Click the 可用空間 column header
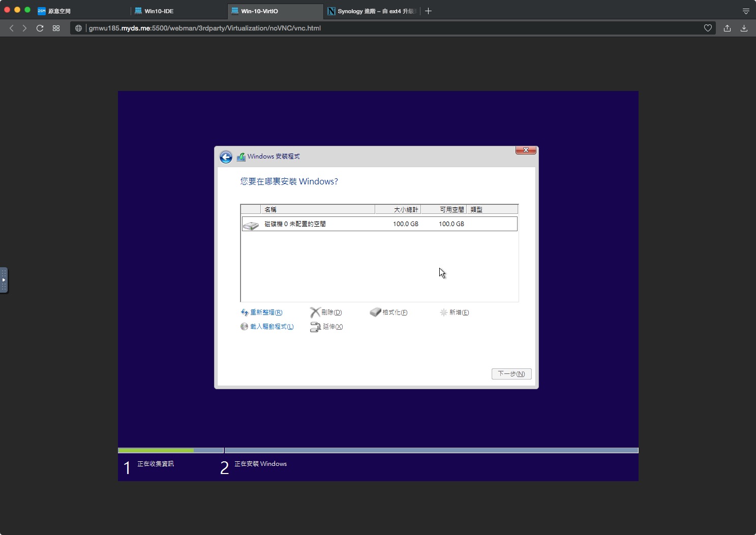 click(443, 209)
